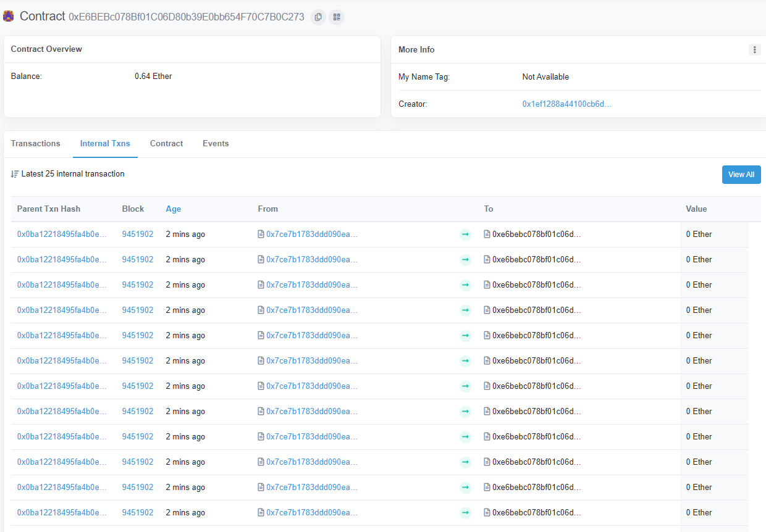Toggle the Age column date format

click(x=174, y=209)
